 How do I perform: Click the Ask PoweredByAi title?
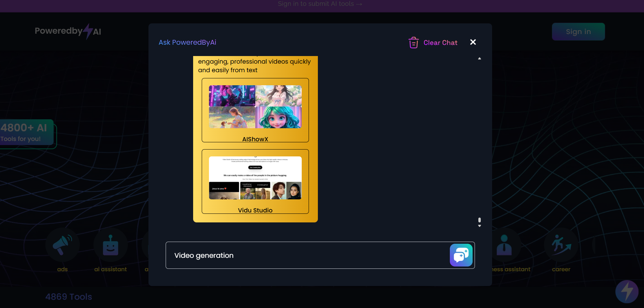coord(187,42)
